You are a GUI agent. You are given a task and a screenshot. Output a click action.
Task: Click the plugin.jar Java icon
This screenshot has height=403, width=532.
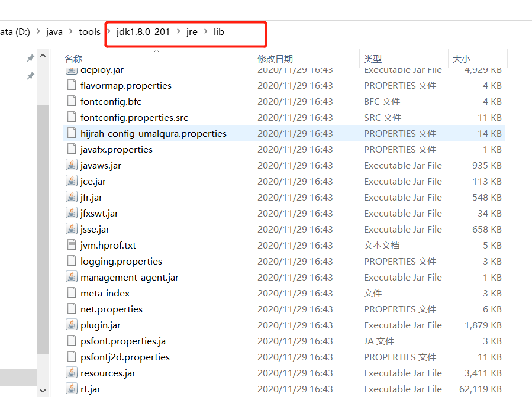[71, 325]
